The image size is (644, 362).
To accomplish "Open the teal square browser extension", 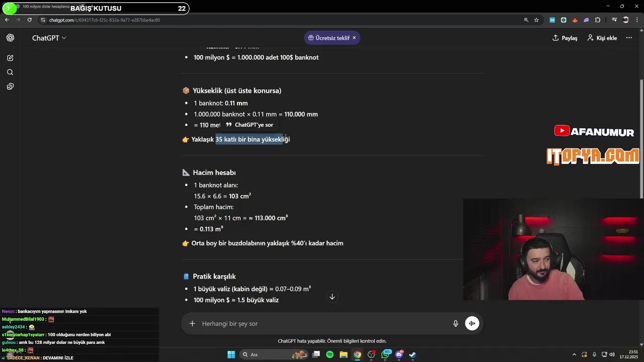I will coord(563,20).
